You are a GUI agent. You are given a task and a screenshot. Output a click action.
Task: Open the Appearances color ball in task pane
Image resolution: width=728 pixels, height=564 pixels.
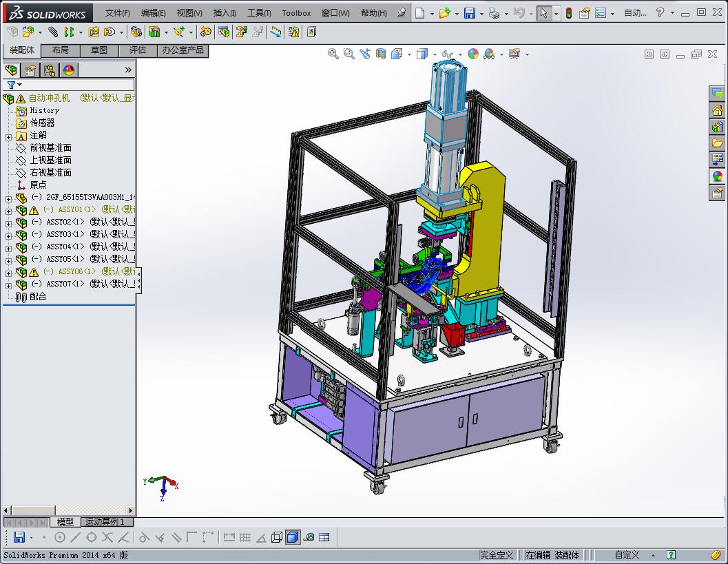717,176
